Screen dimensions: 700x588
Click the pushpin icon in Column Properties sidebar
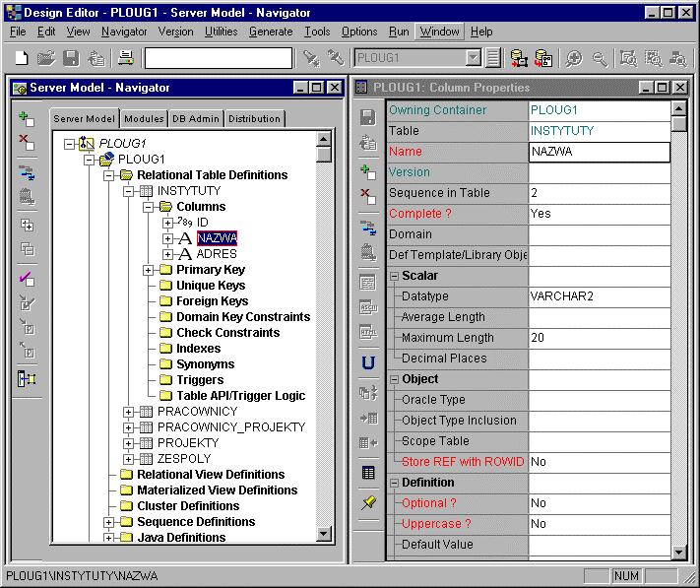point(368,503)
